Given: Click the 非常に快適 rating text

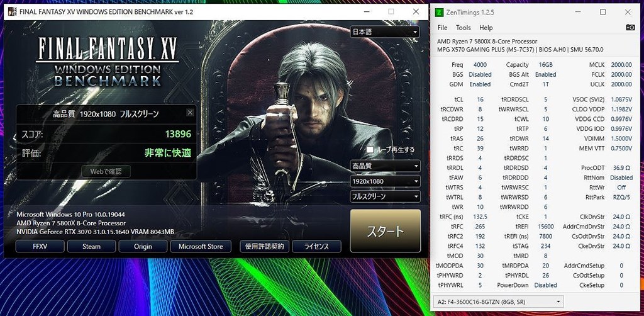Looking at the screenshot, I should pyautogui.click(x=168, y=153).
